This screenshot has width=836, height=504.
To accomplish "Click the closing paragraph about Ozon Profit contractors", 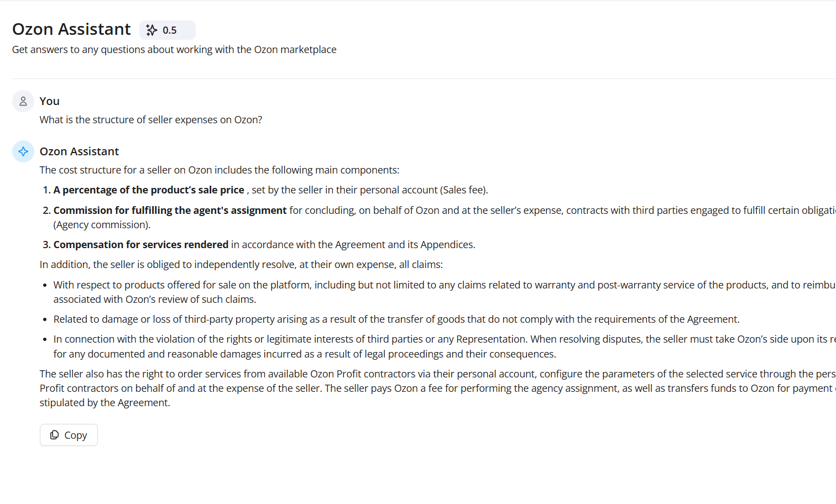I will point(387,388).
